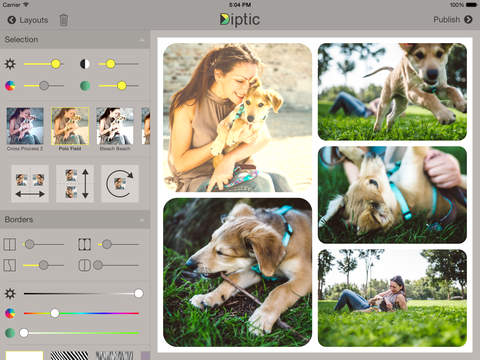This screenshot has height=360, width=480.
Task: Adjust the Selection hue slider
Action: [44, 86]
